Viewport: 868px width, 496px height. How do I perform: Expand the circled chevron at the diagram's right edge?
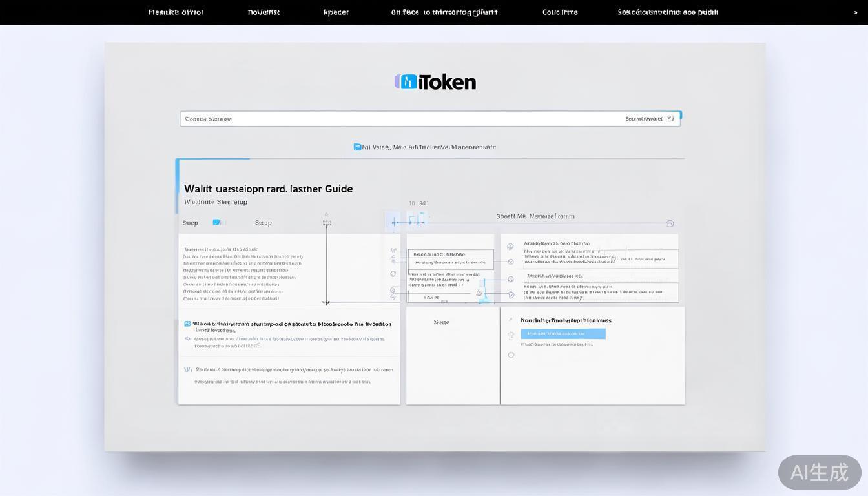tap(670, 223)
